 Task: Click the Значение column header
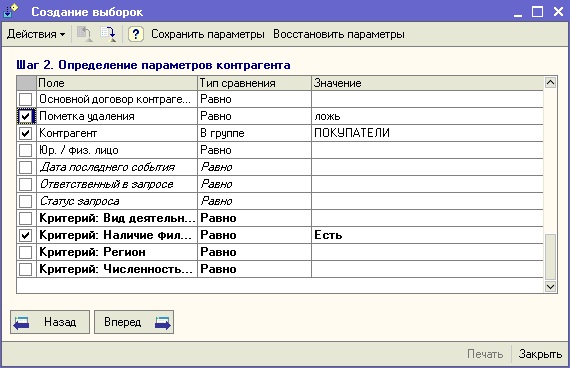(x=428, y=83)
